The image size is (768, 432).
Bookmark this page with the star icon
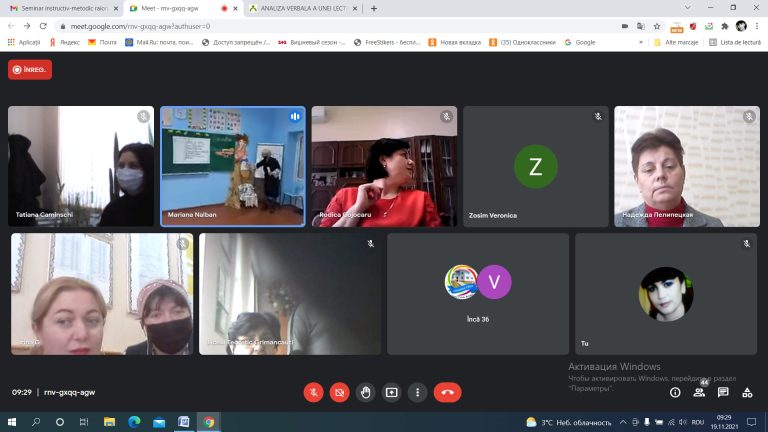coord(657,26)
